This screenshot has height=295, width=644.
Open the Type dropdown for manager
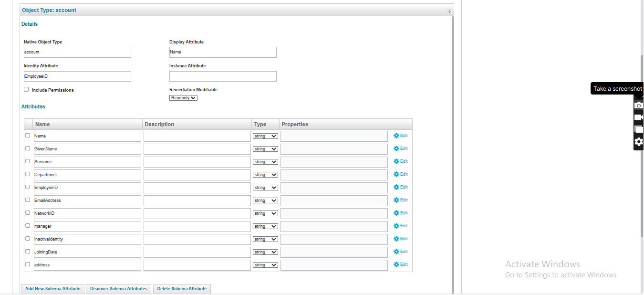click(x=265, y=226)
